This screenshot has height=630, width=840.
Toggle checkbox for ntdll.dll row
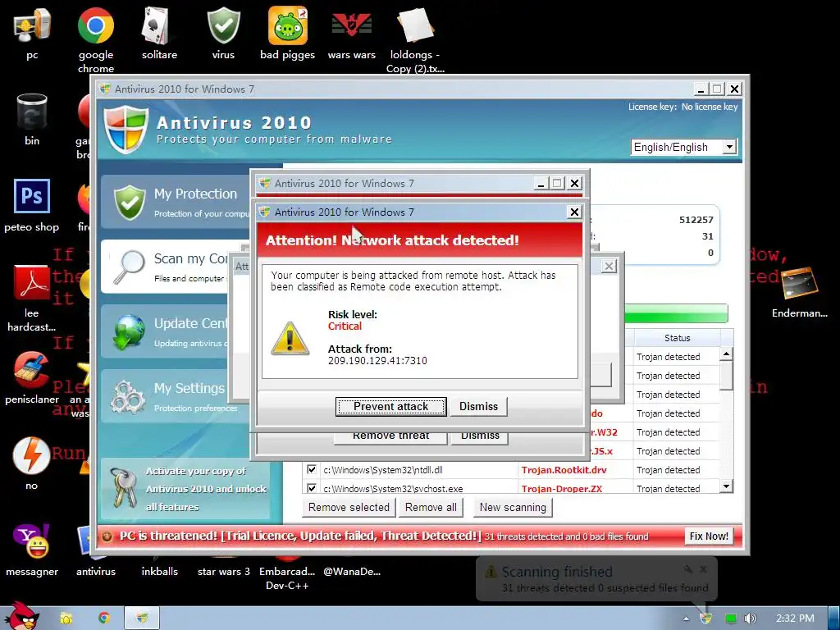[311, 470]
